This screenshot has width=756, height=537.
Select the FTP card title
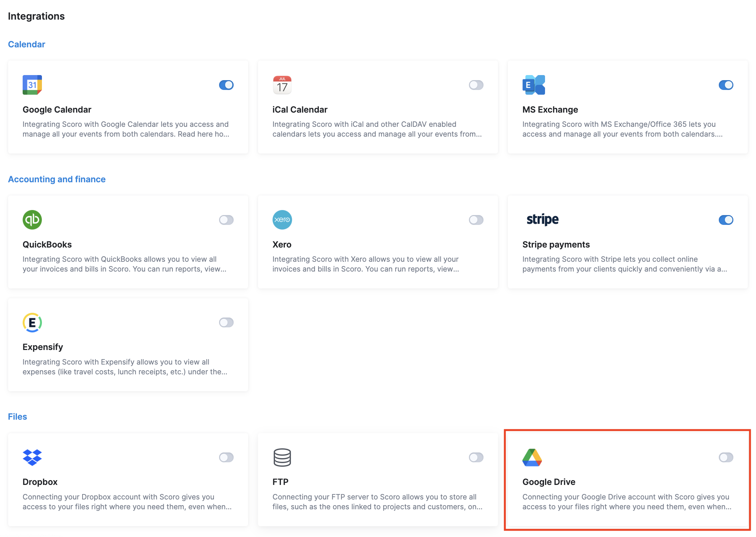coord(280,482)
